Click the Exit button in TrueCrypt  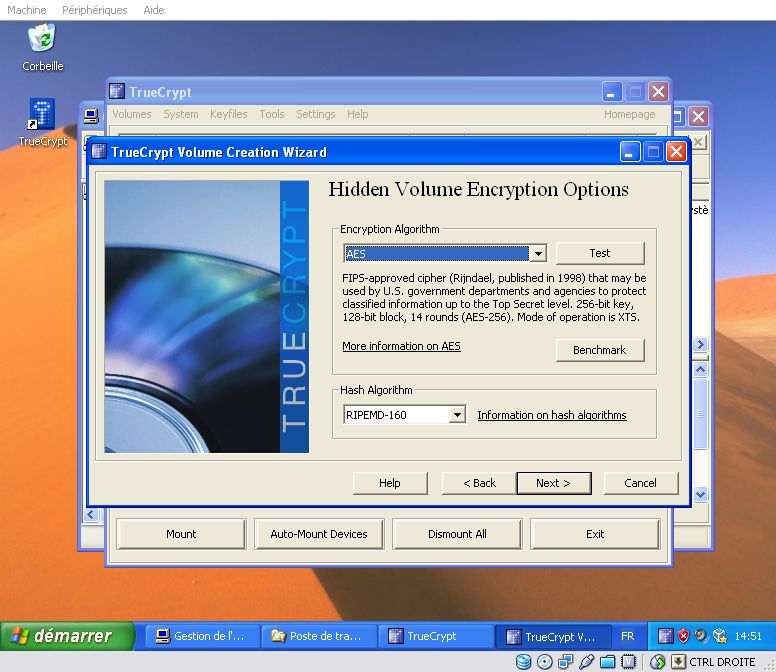(x=595, y=534)
